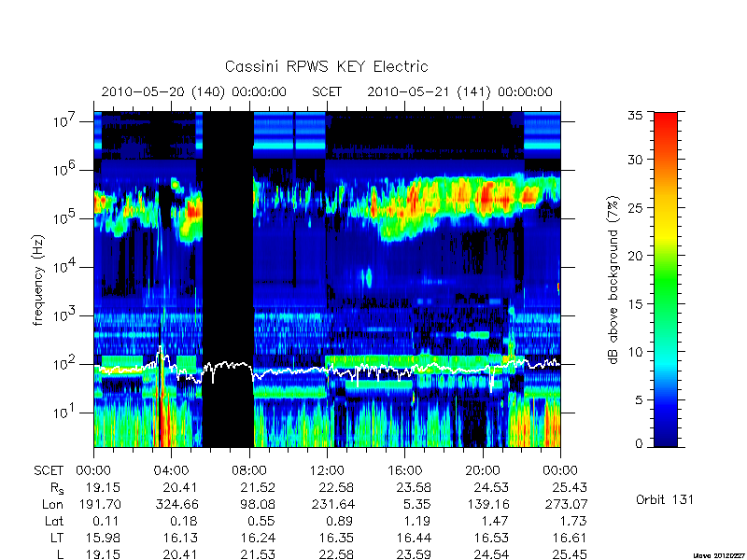Click the "dB above background (7%)" colorbar label

tap(613, 280)
